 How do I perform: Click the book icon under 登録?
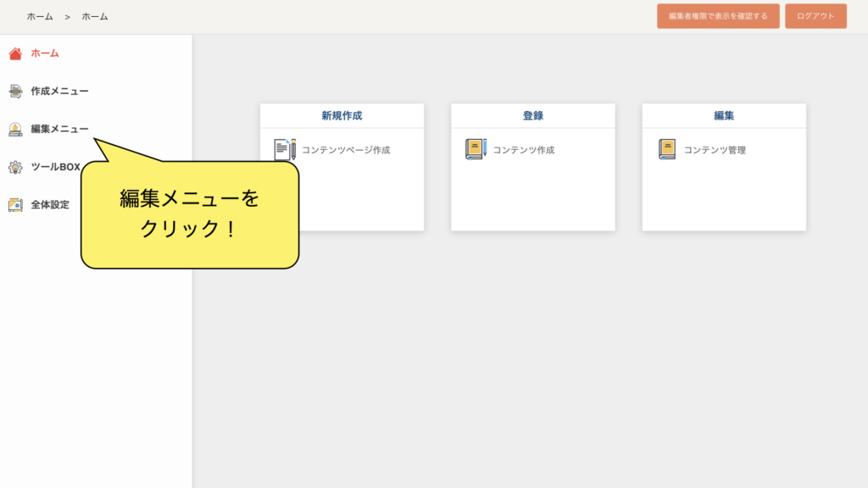[x=476, y=150]
